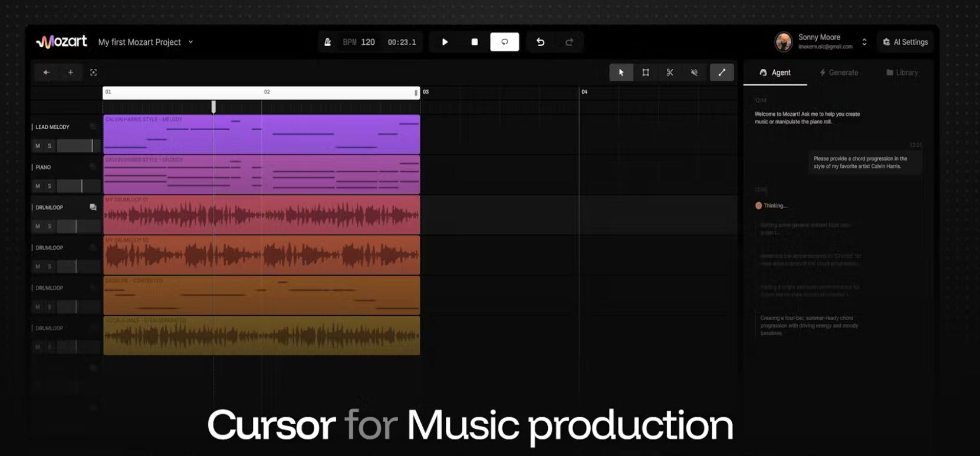
Task: Select the pointer selection tool
Action: (x=621, y=72)
